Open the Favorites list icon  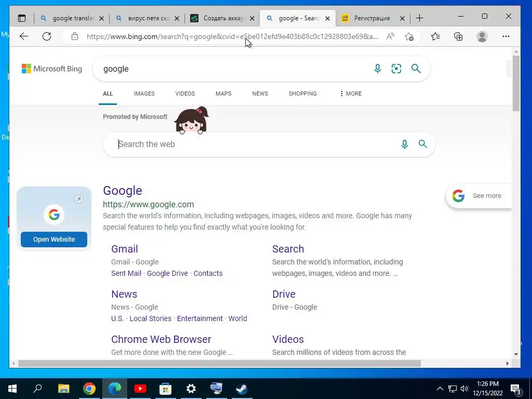pos(435,36)
